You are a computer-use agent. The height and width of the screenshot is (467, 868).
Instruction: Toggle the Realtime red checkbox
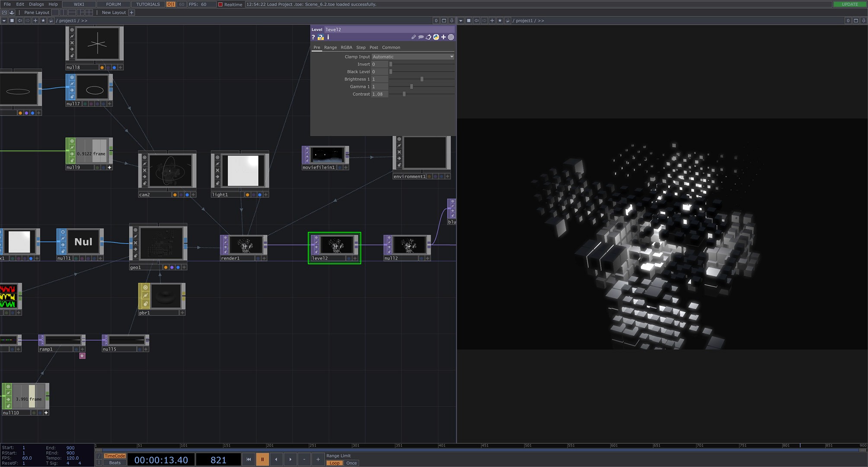click(x=220, y=4)
